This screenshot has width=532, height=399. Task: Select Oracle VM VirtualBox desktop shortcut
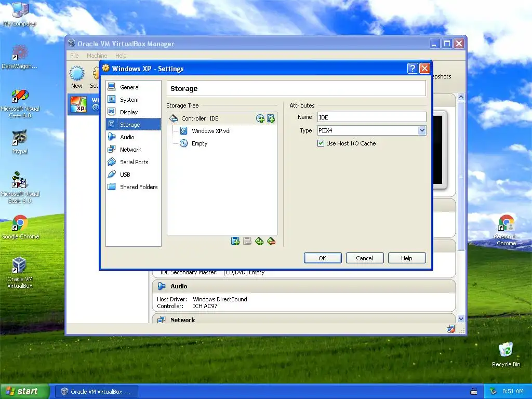[x=20, y=273]
